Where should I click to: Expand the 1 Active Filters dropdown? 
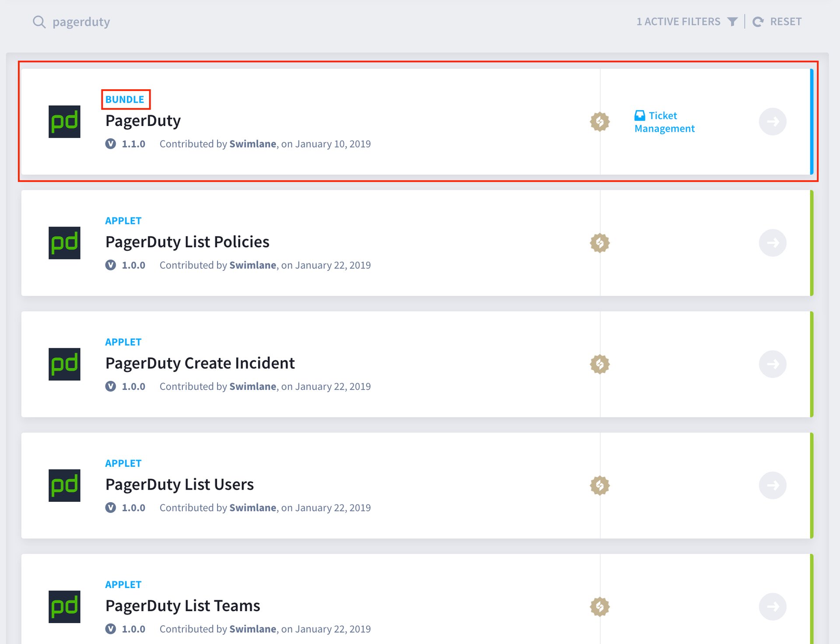[678, 22]
